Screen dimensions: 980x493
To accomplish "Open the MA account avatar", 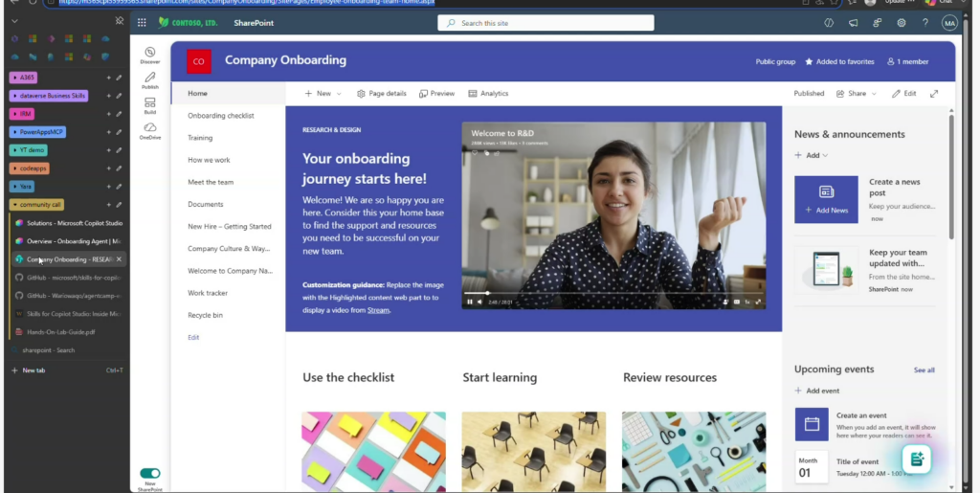I will pos(949,23).
